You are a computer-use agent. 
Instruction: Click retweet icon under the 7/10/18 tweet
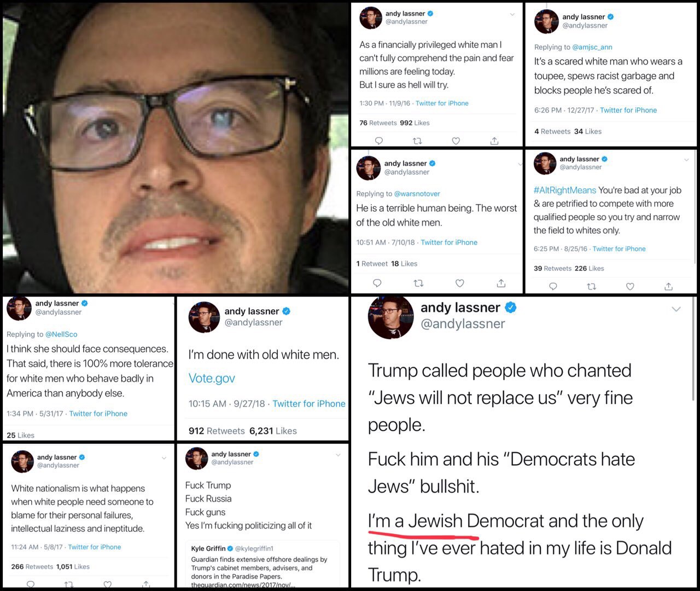(x=418, y=283)
